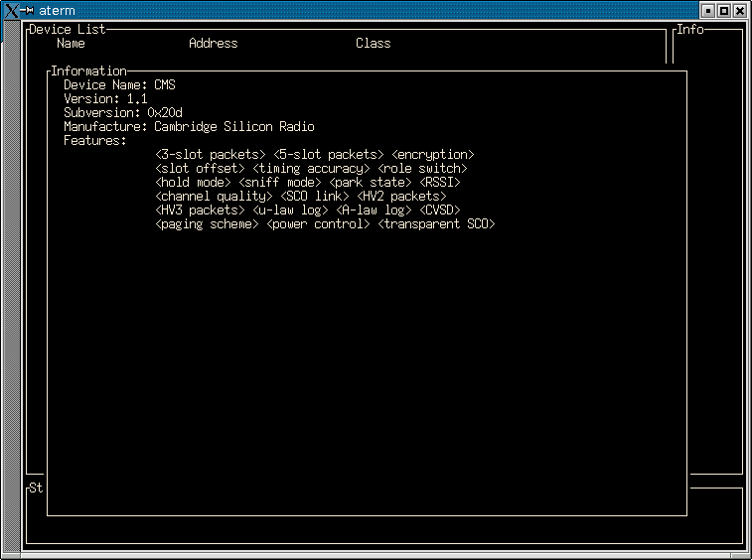Screen dimensions: 752x560
Task: Click the Subversion: 0x20d value
Action: (165, 112)
